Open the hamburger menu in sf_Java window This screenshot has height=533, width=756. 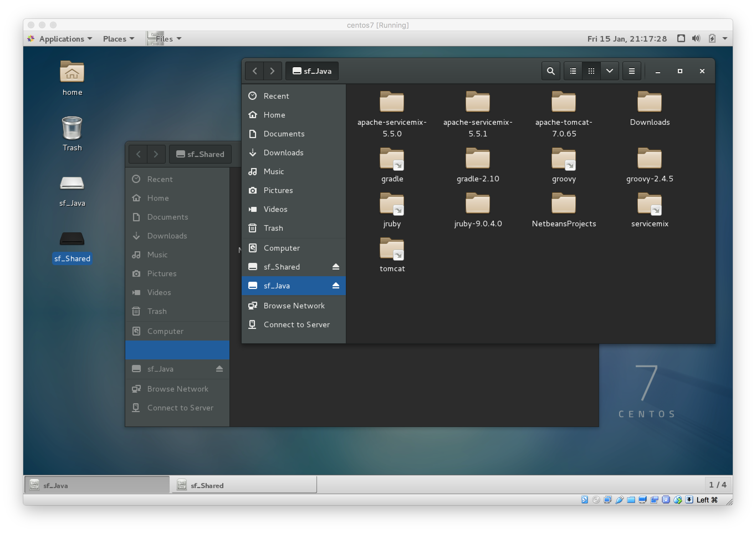click(632, 71)
